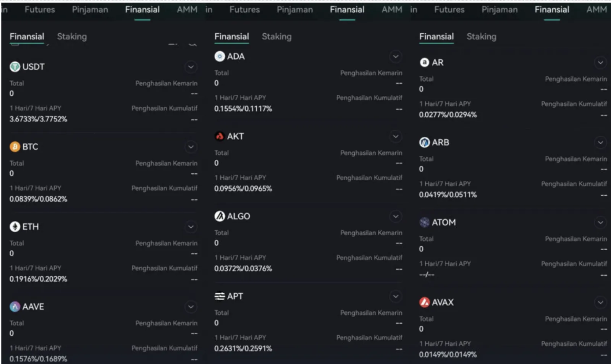Click the USDT coin name label
The image size is (611, 364).
pyautogui.click(x=34, y=67)
